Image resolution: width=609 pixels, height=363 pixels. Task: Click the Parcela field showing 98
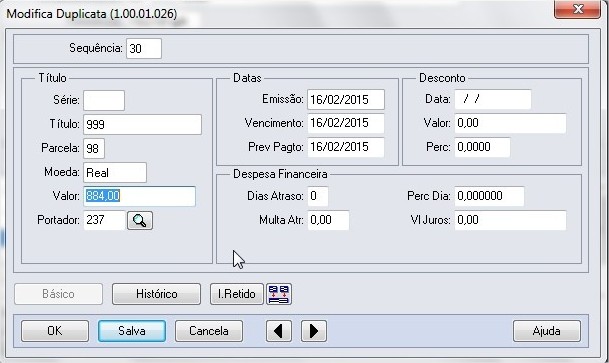click(94, 148)
